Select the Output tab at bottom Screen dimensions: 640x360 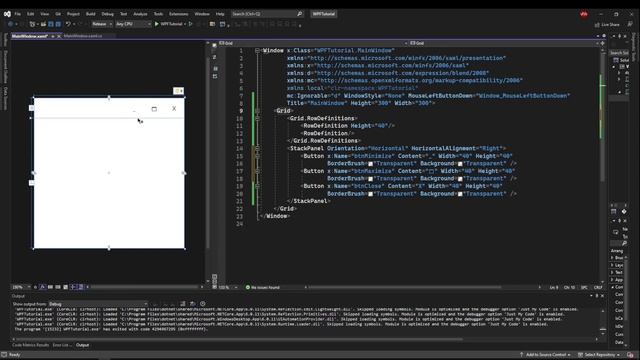point(82,345)
